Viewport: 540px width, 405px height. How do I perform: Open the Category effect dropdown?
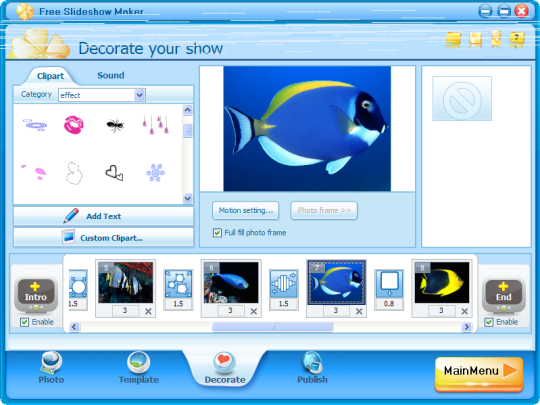click(102, 95)
